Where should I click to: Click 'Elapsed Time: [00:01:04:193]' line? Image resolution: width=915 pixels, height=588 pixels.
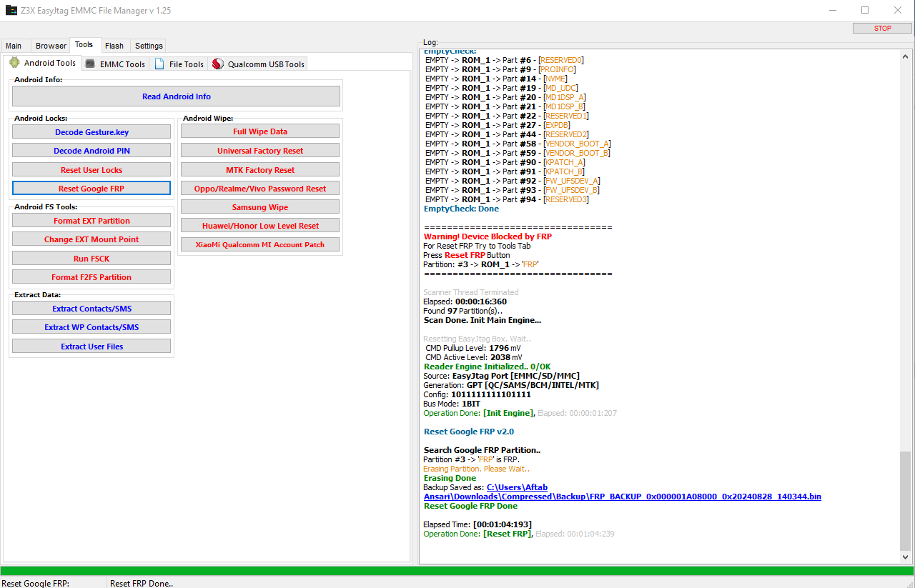coord(477,524)
